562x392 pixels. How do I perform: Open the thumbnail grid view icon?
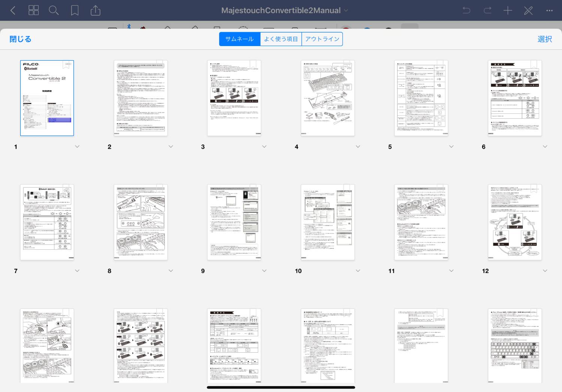tap(34, 10)
